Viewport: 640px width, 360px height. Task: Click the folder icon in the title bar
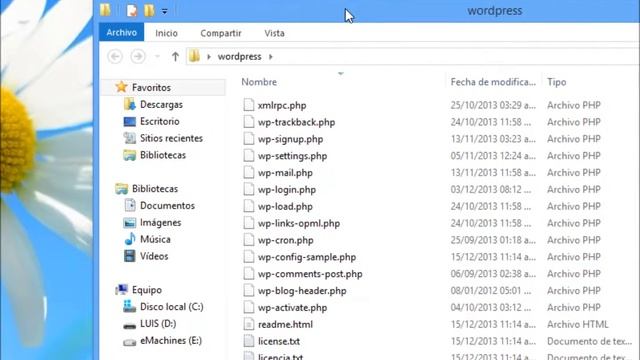click(105, 10)
